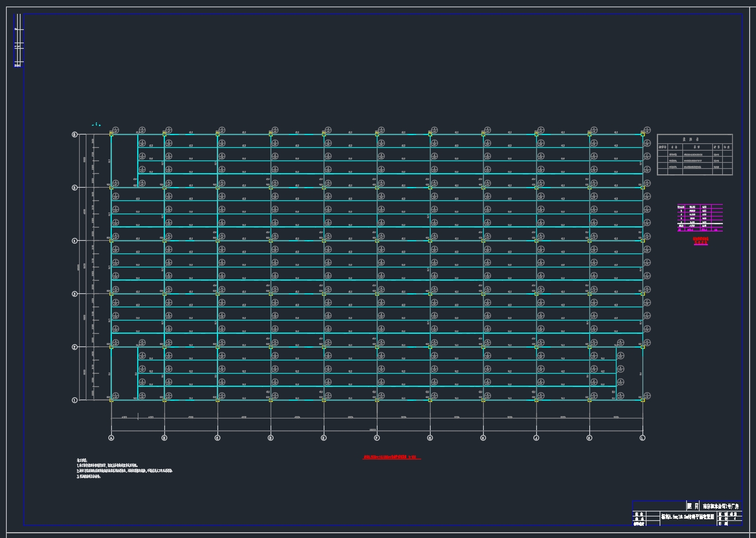
Task: Click the drawing name in title block
Action: click(688, 516)
